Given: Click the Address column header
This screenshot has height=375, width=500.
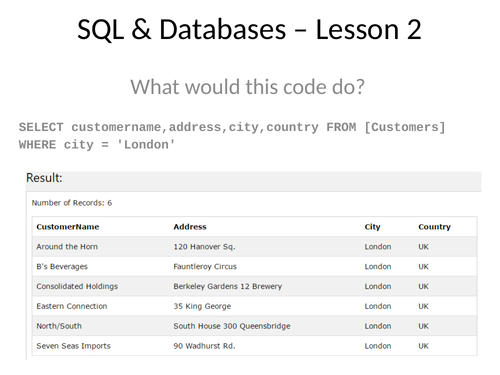Looking at the screenshot, I should coord(190,227).
